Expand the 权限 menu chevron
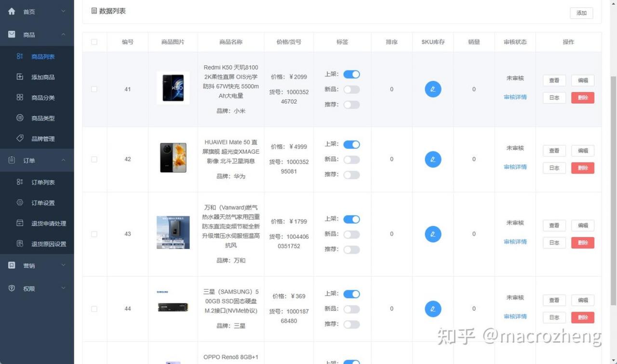 [63, 288]
